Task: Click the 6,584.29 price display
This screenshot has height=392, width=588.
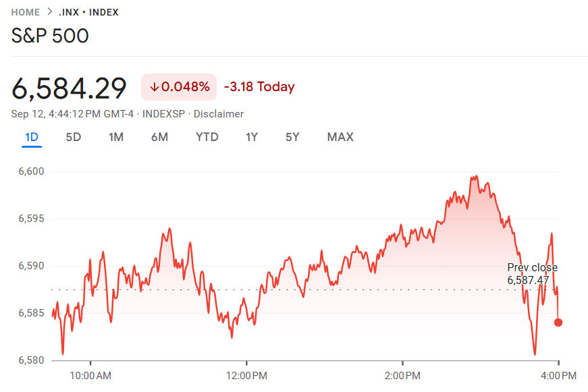Action: pos(70,88)
